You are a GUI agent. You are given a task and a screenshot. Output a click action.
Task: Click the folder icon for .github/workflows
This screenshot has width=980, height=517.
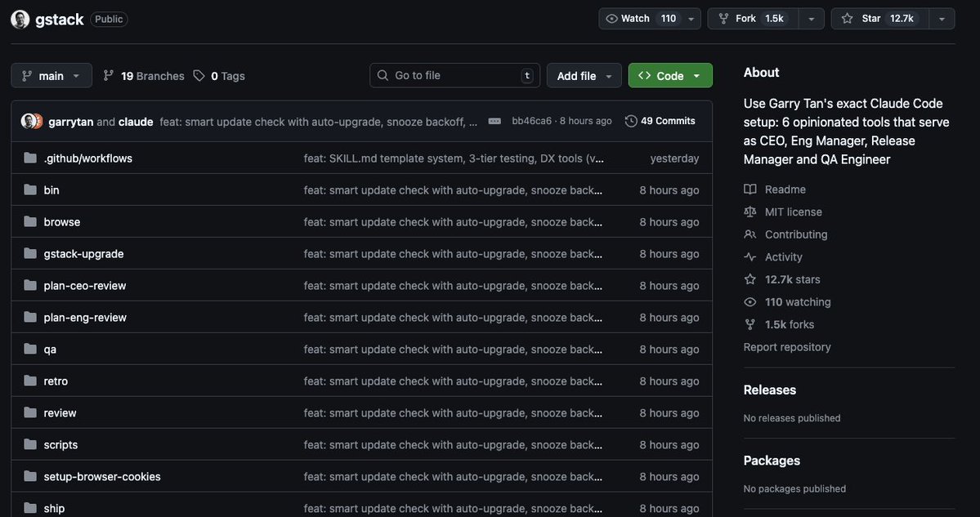point(30,158)
